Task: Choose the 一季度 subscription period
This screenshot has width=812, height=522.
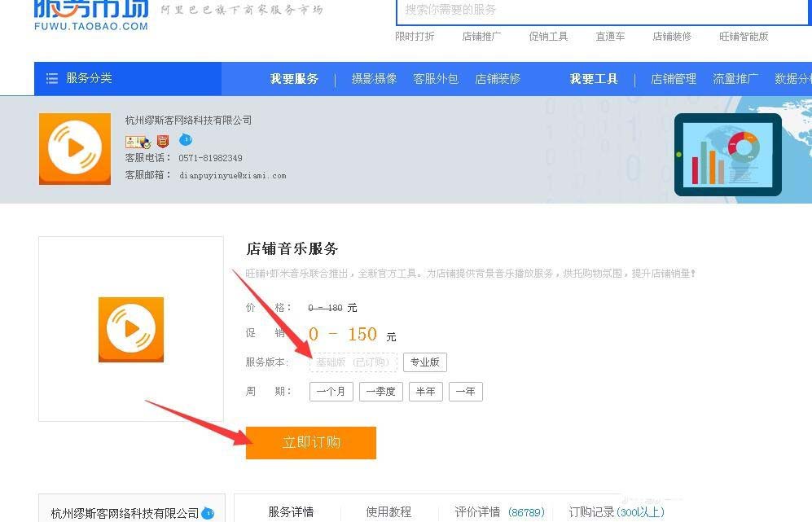Action: pyautogui.click(x=380, y=392)
